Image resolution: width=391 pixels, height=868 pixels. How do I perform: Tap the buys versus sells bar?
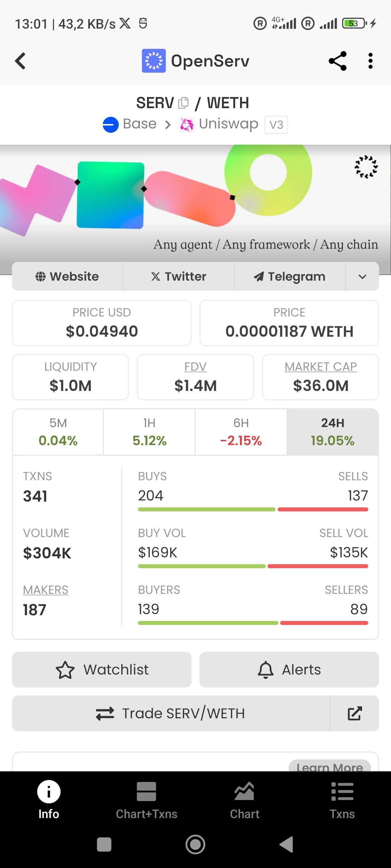coord(253,509)
